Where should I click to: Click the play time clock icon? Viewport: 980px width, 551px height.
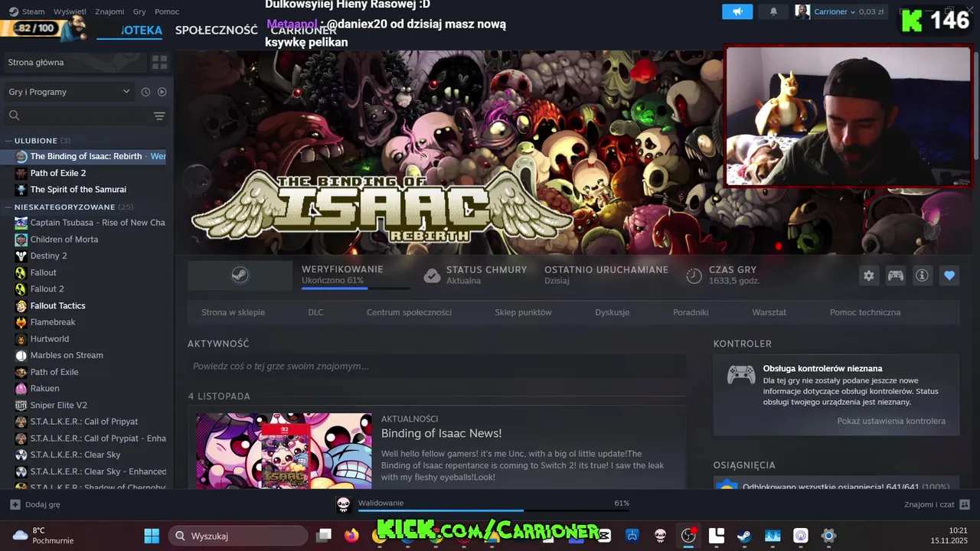click(x=694, y=275)
